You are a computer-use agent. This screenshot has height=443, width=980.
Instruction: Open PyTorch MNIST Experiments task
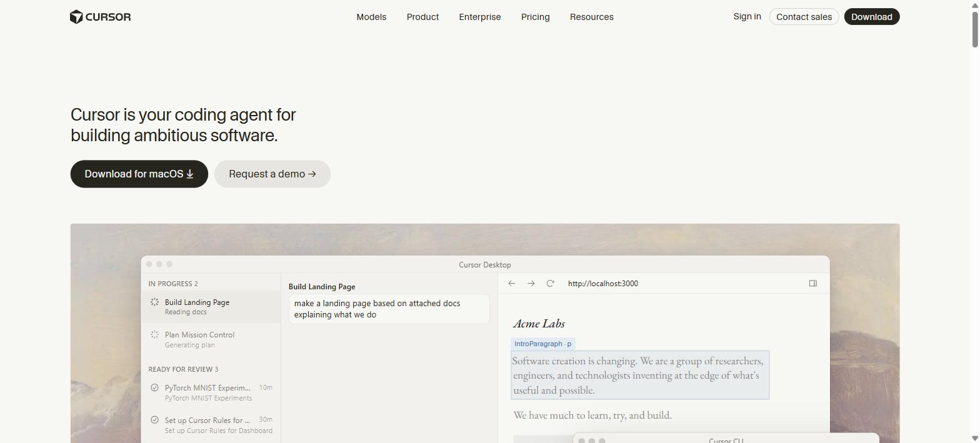211,392
